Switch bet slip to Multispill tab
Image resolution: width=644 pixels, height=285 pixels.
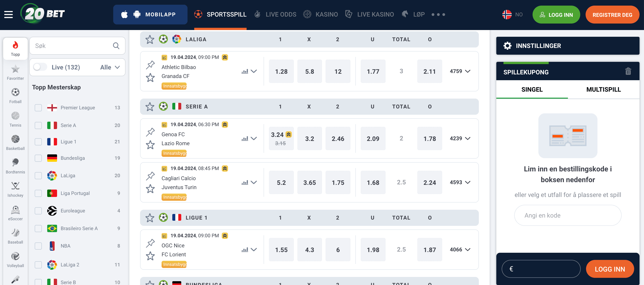[x=603, y=89]
